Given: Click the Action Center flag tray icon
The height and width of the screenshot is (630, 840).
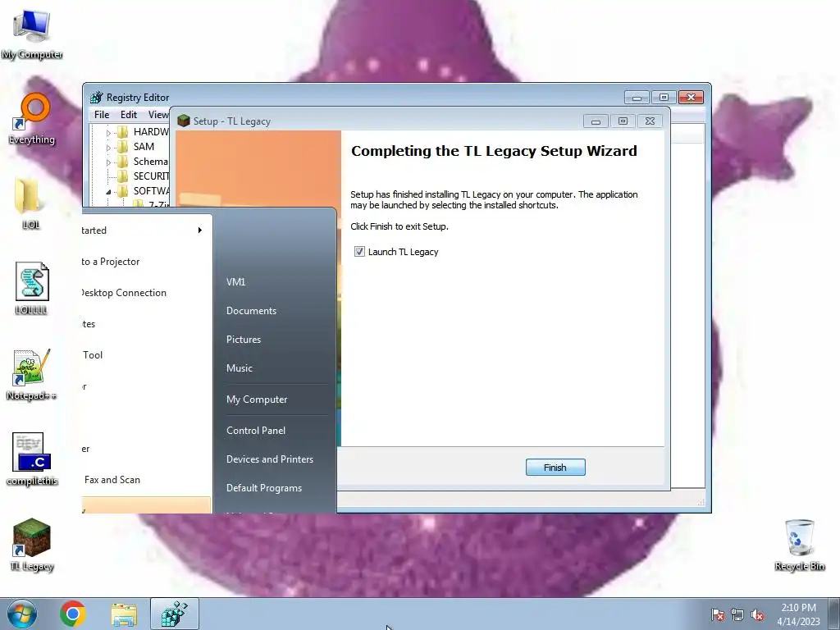Looking at the screenshot, I should pos(718,614).
